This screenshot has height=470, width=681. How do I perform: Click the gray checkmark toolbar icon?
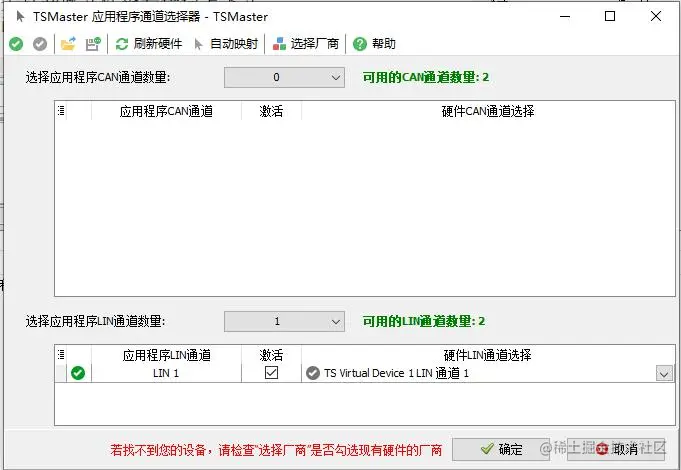pos(40,44)
